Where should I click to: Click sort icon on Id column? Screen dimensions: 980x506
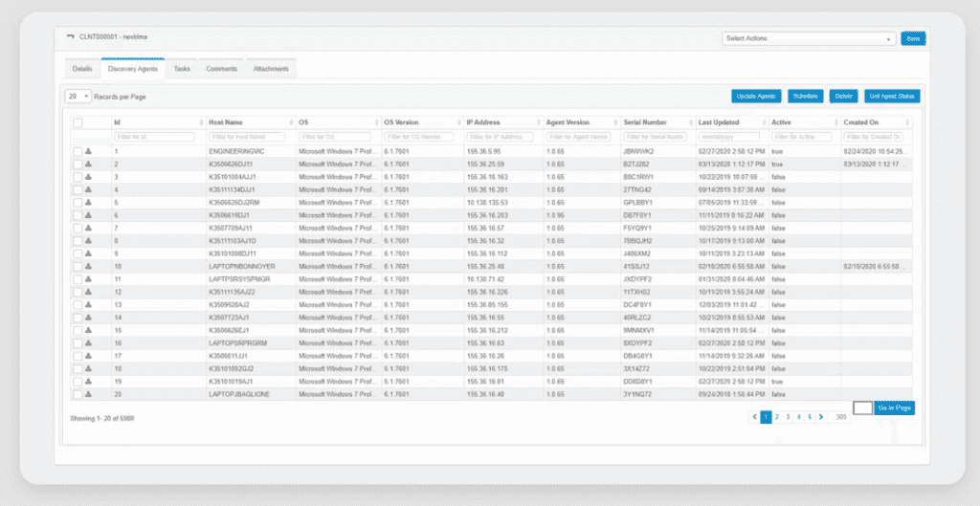click(201, 122)
